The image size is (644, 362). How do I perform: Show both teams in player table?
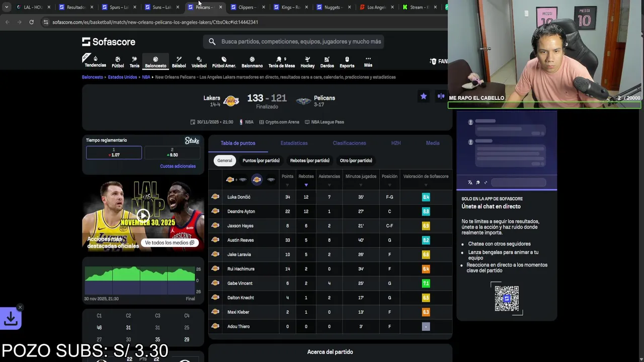[236, 179]
